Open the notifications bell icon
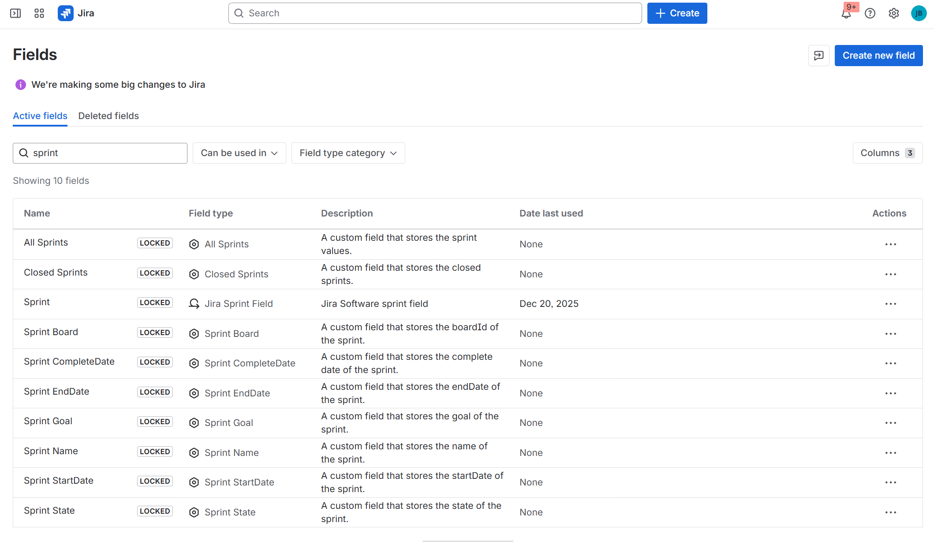The image size is (934, 560). click(x=846, y=14)
